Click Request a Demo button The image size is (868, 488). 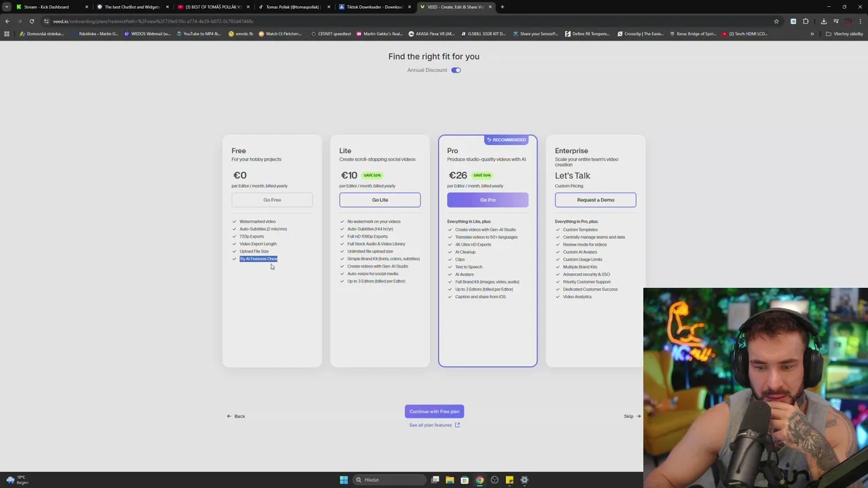[595, 200]
